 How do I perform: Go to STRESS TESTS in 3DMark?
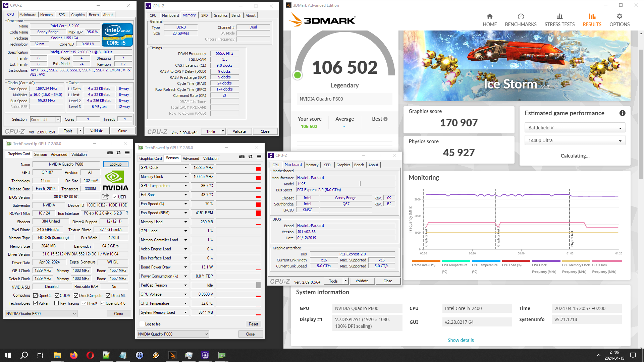tap(559, 20)
